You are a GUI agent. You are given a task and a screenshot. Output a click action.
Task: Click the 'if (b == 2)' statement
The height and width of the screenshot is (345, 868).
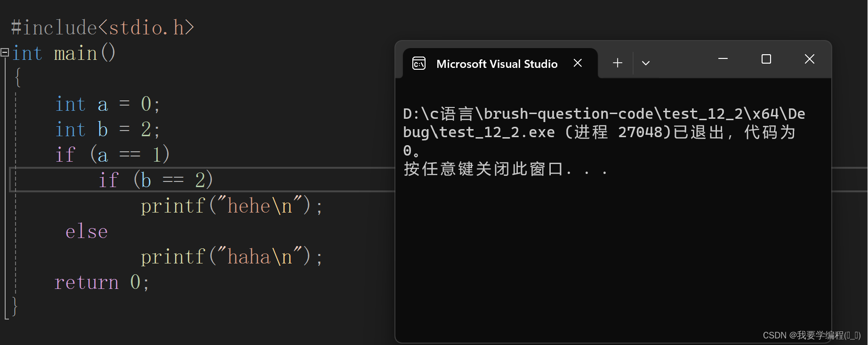(x=156, y=180)
